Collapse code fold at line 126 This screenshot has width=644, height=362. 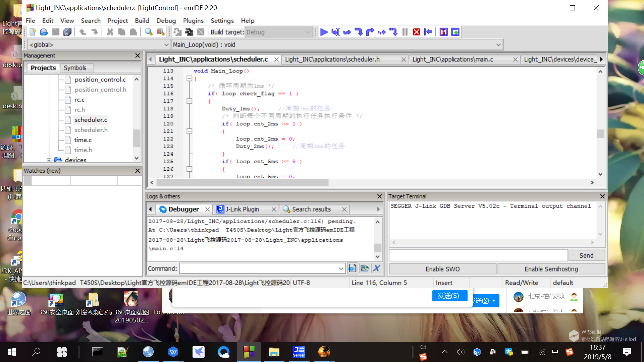point(189,169)
